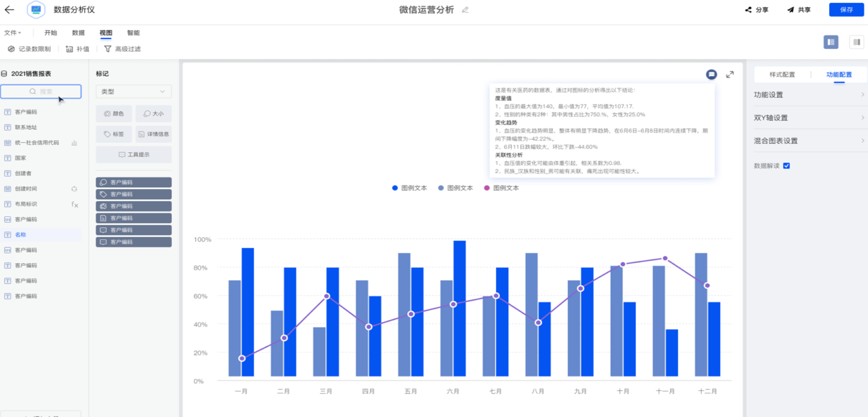868x417 pixels.
Task: Toggle the right panel layout icon
Action: click(x=857, y=42)
